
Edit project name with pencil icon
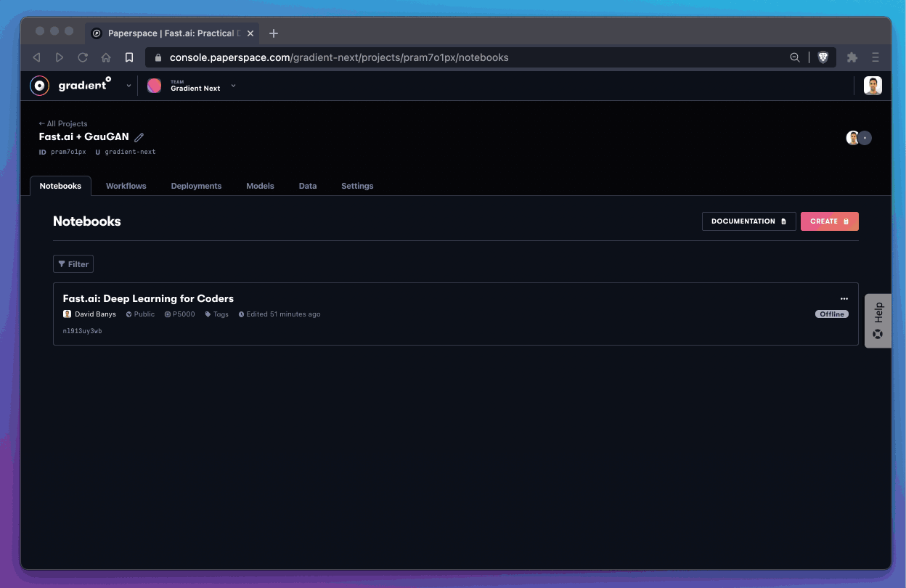pos(139,137)
